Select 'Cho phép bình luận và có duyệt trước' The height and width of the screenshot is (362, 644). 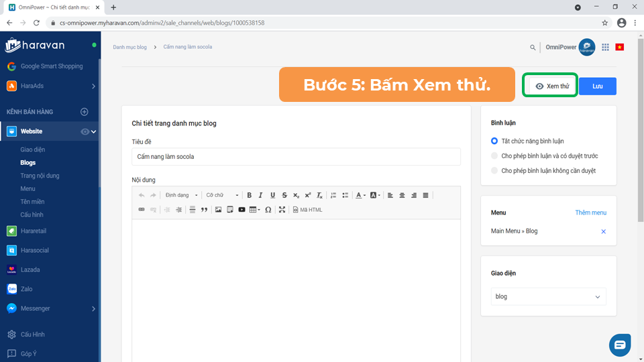(494, 156)
